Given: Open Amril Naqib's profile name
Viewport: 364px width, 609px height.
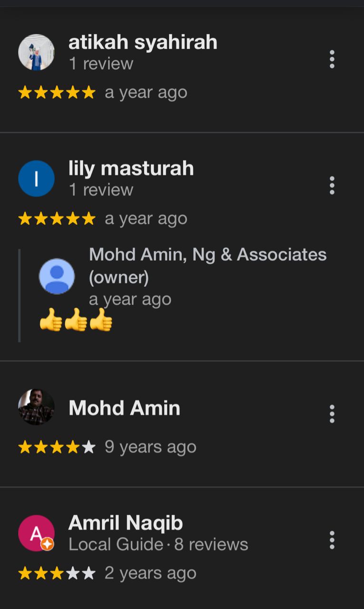Looking at the screenshot, I should point(126,523).
